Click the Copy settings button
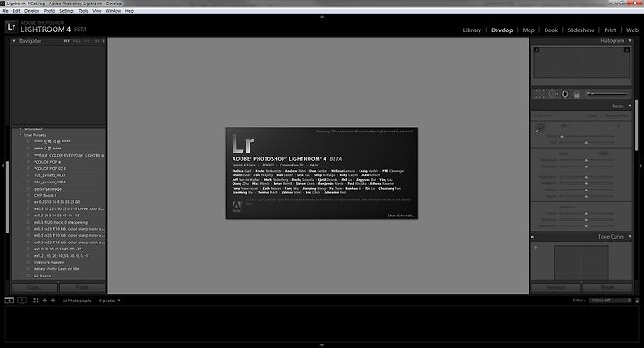Viewport: 644px width, 348px height. pos(35,287)
